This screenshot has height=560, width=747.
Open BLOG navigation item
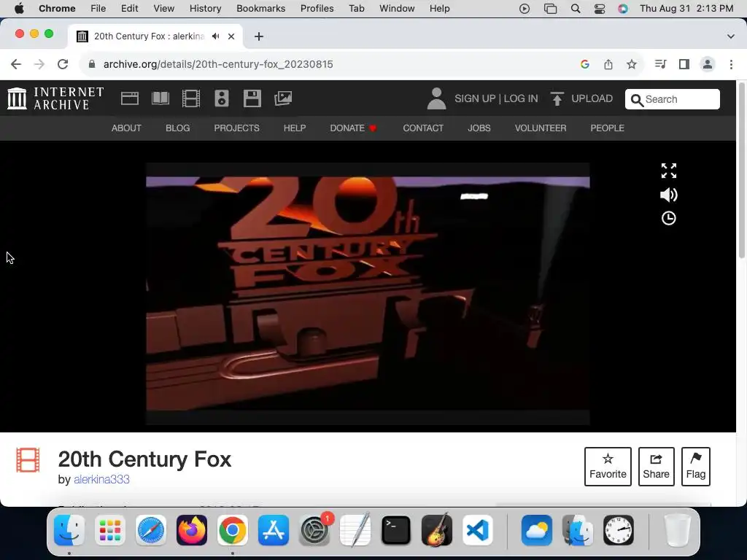coord(178,128)
